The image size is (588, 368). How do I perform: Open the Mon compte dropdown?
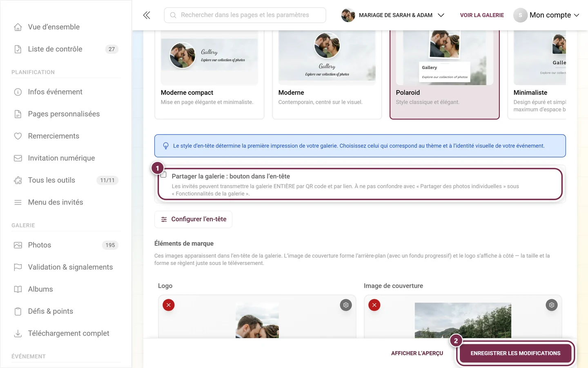pos(547,15)
